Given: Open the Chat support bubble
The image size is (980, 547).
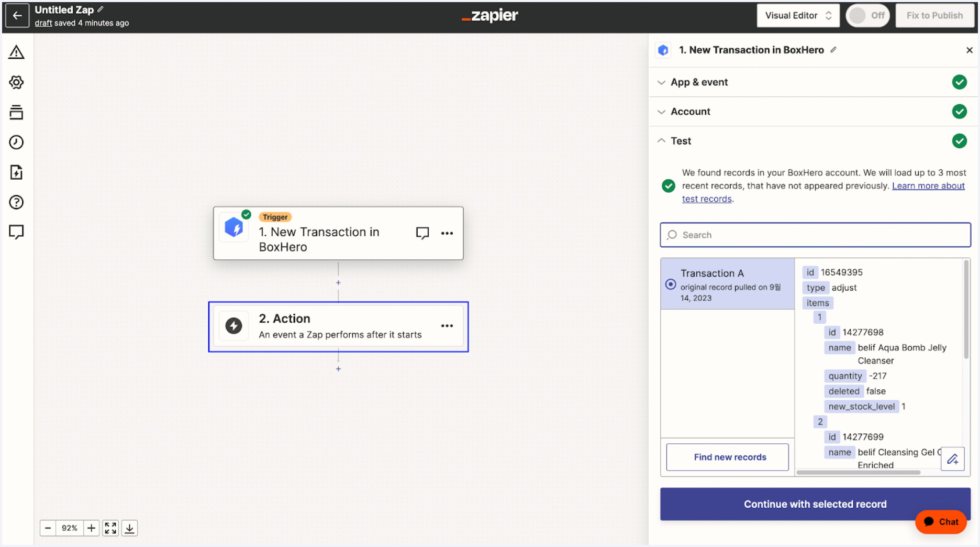Looking at the screenshot, I should click(x=941, y=522).
